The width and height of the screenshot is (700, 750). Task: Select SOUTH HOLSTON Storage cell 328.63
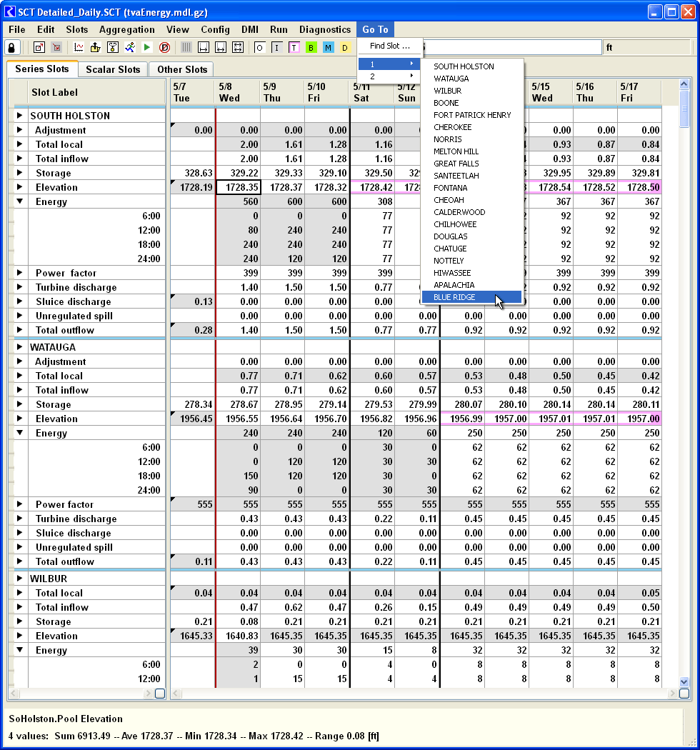(193, 173)
